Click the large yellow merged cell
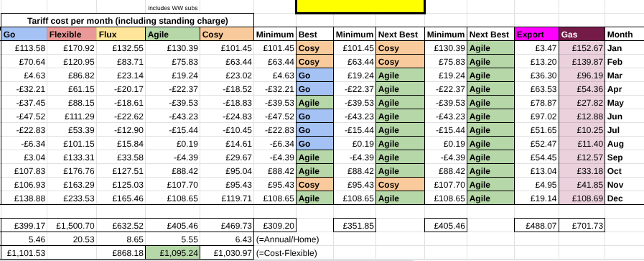Screen dimensions: 644x261 click(x=360, y=6)
